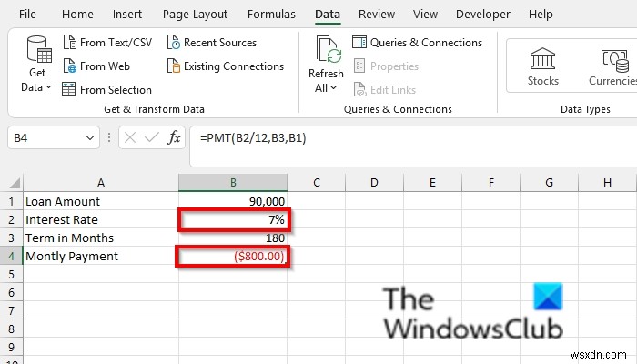Open the Developer tab
Image resolution: width=637 pixels, height=364 pixels.
coord(482,15)
